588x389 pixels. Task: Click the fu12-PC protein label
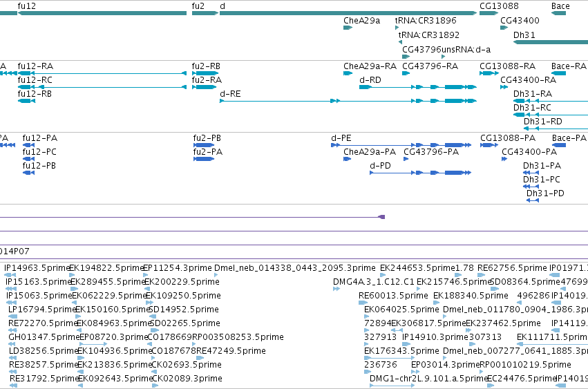(39, 152)
